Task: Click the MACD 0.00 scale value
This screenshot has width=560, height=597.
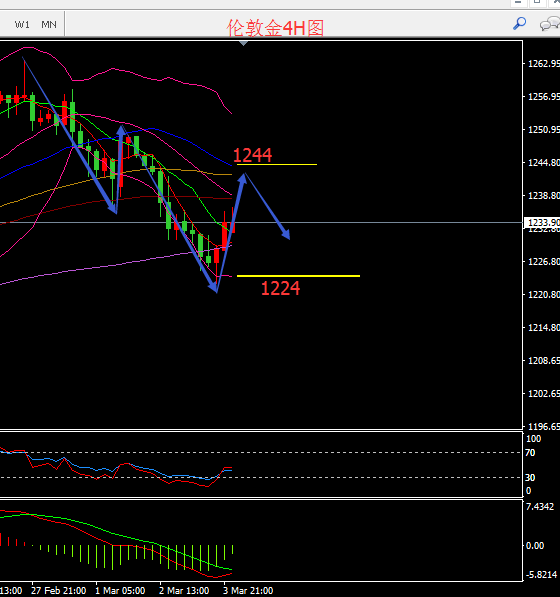Action: [x=535, y=546]
